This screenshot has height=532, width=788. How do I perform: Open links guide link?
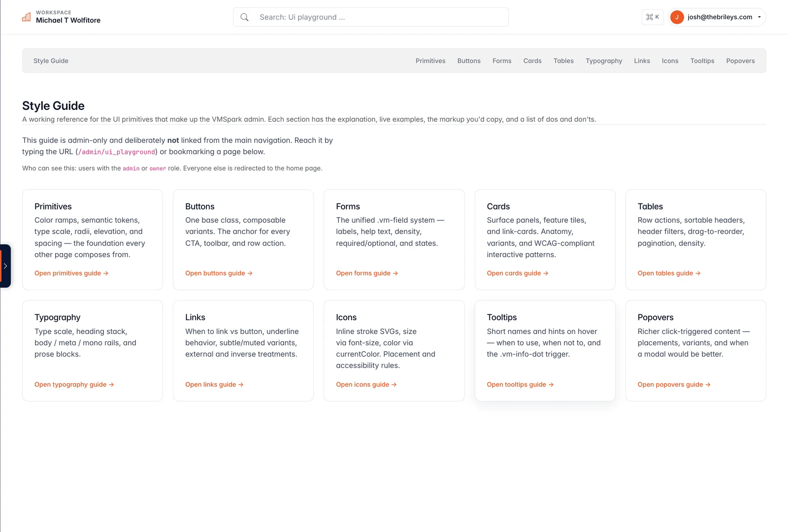tap(214, 385)
